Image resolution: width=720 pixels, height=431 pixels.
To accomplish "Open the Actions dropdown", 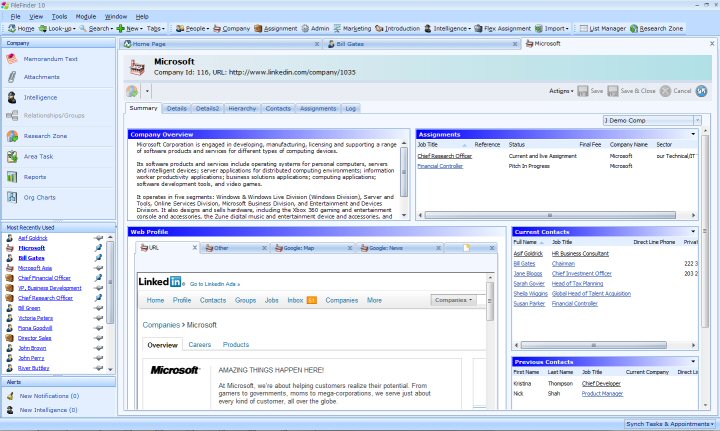I will pyautogui.click(x=561, y=91).
